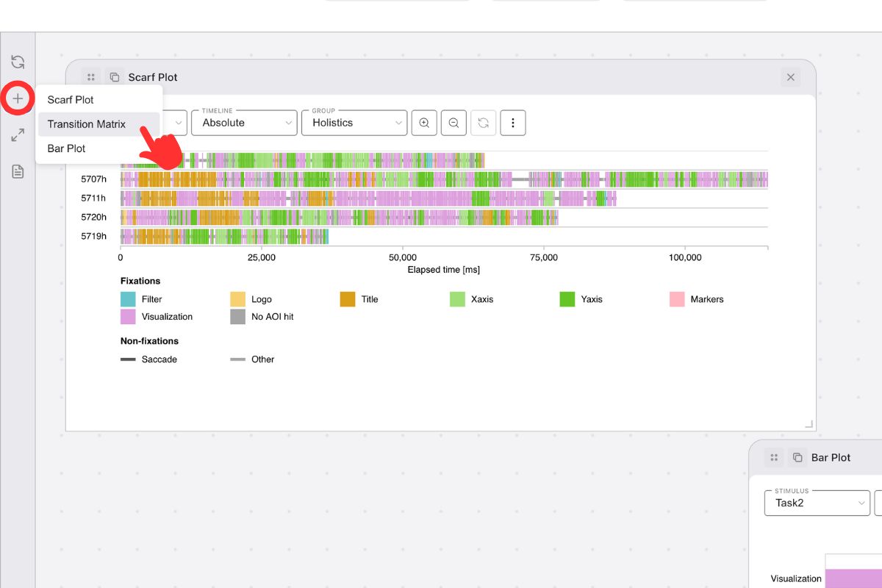Duplicate the Scarf Plot panel
The height and width of the screenshot is (588, 882).
point(114,77)
